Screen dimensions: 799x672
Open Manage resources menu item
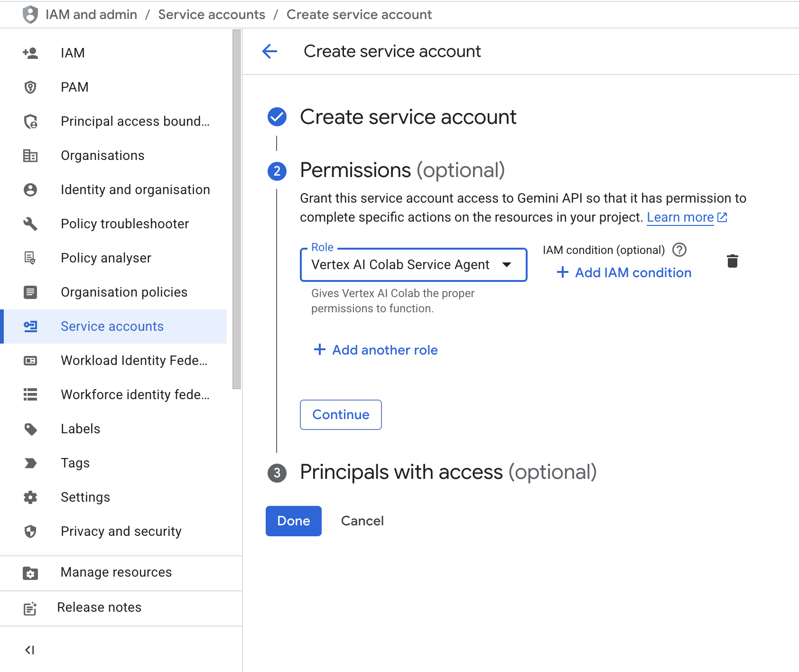tap(121, 573)
